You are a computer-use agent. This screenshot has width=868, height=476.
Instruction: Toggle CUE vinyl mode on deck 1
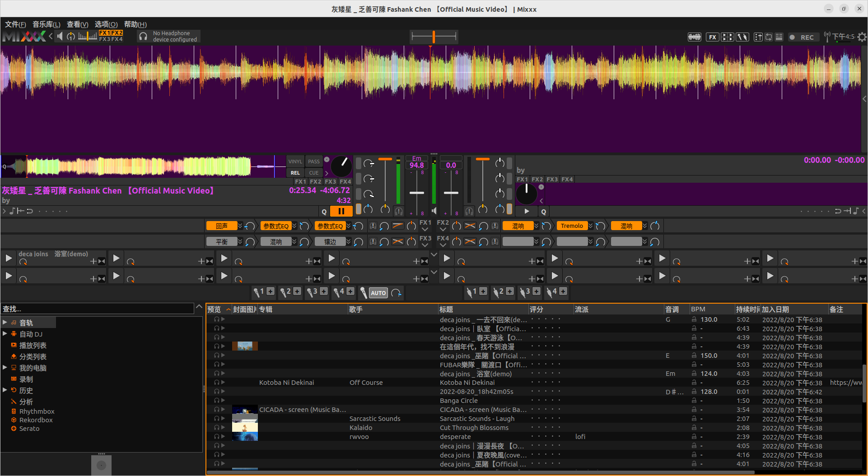point(313,173)
